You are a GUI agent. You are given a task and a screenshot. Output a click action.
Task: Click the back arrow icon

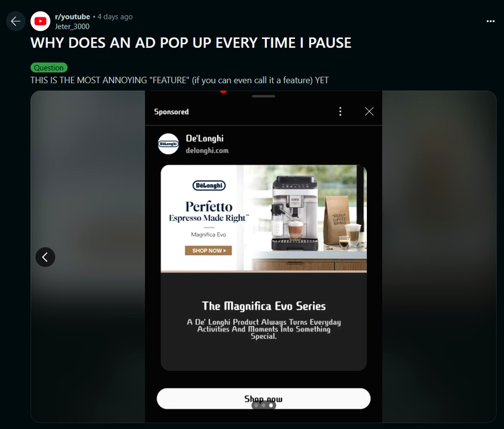click(x=15, y=21)
